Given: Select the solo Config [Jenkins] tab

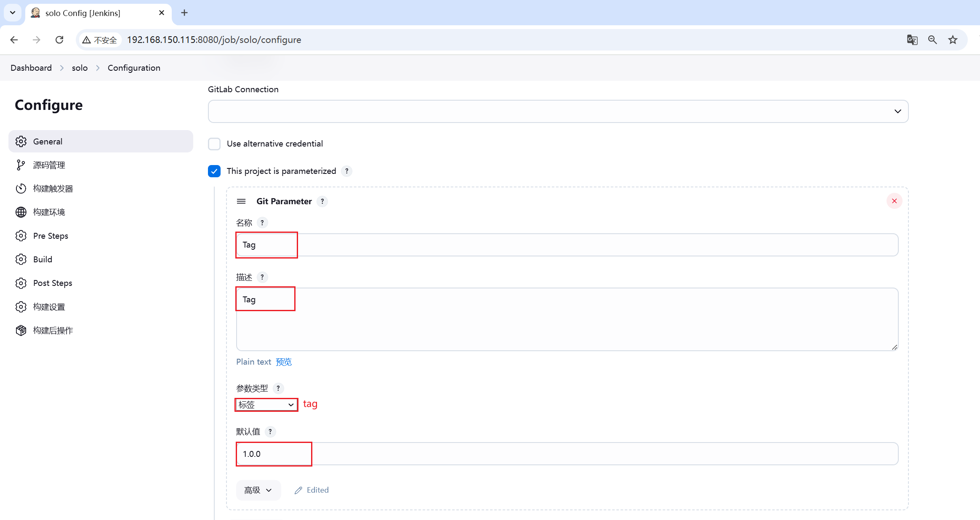Looking at the screenshot, I should pos(99,13).
